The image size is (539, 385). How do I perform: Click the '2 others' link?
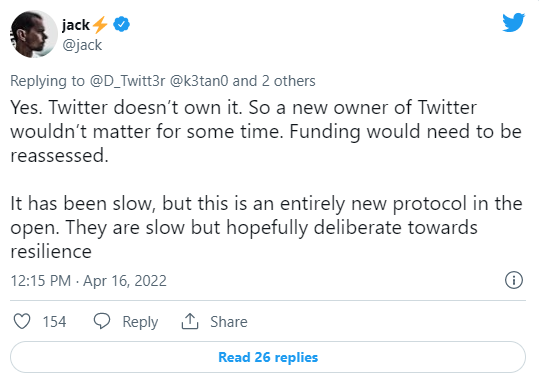(x=288, y=81)
